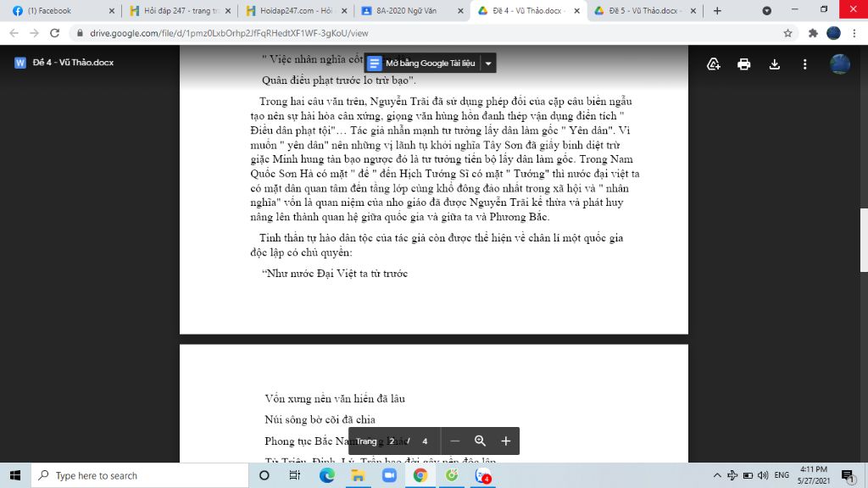Go back to previous page
This screenshot has height=488, width=868.
click(x=14, y=33)
